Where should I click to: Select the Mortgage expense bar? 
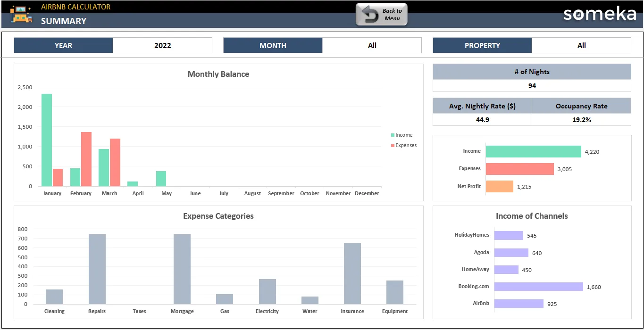(182, 269)
